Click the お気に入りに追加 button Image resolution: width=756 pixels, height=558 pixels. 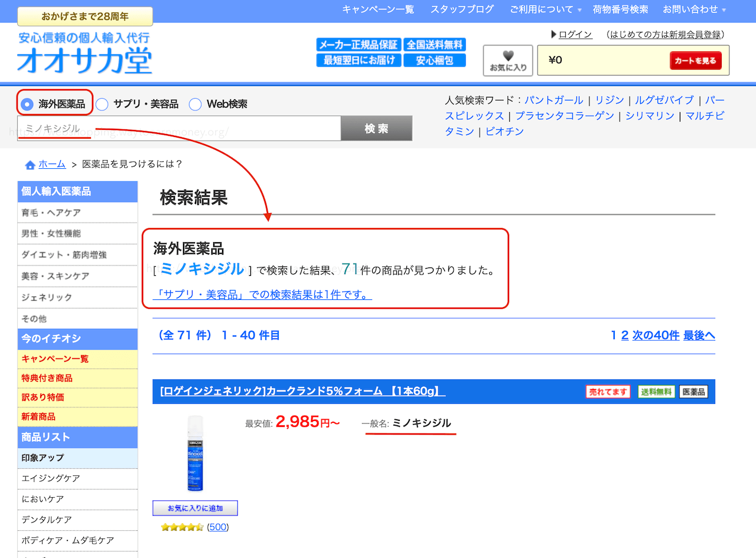click(195, 508)
